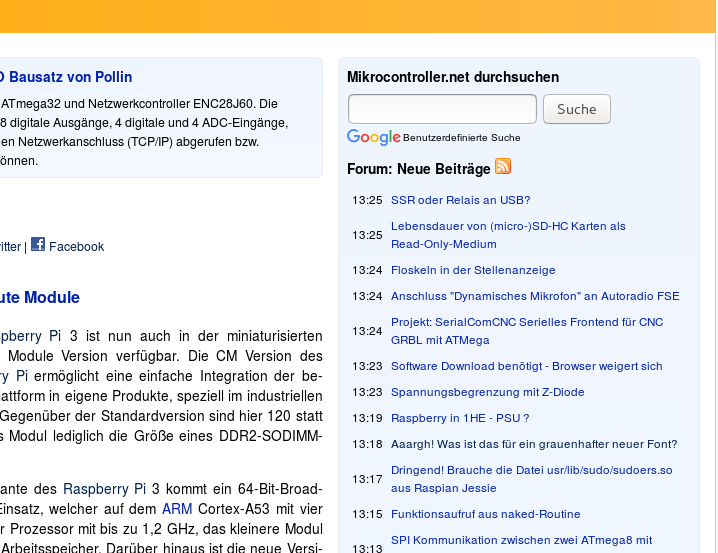Open post SPI Kommunikation zwischen zwei ATmega8
Screen dimensions: 718x553
522,540
